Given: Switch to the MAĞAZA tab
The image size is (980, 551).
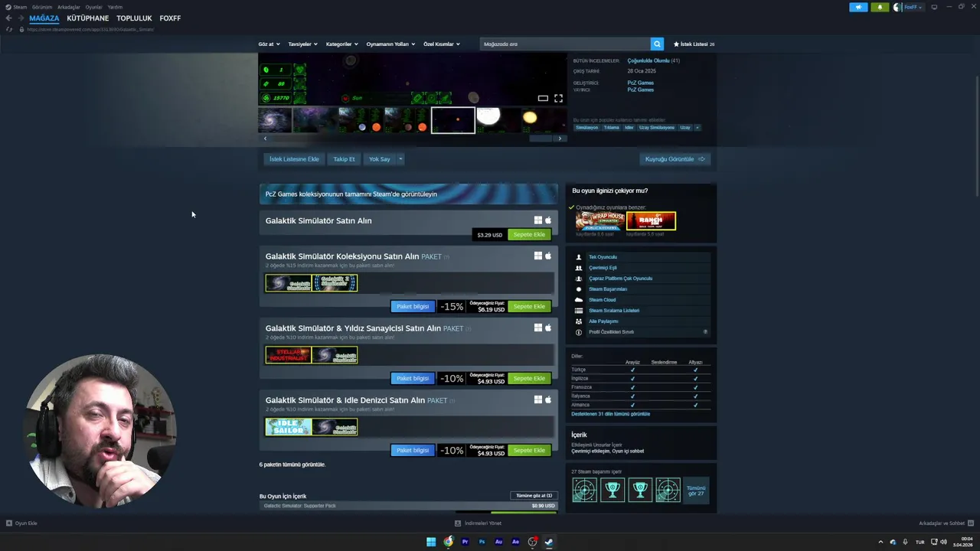Looking at the screenshot, I should tap(44, 18).
